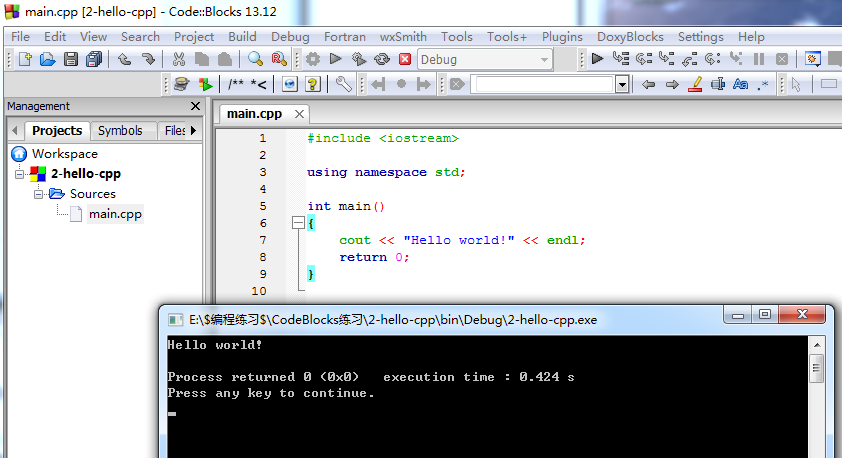Open the Debugging windows icon
This screenshot has height=458, width=842.
tap(812, 59)
